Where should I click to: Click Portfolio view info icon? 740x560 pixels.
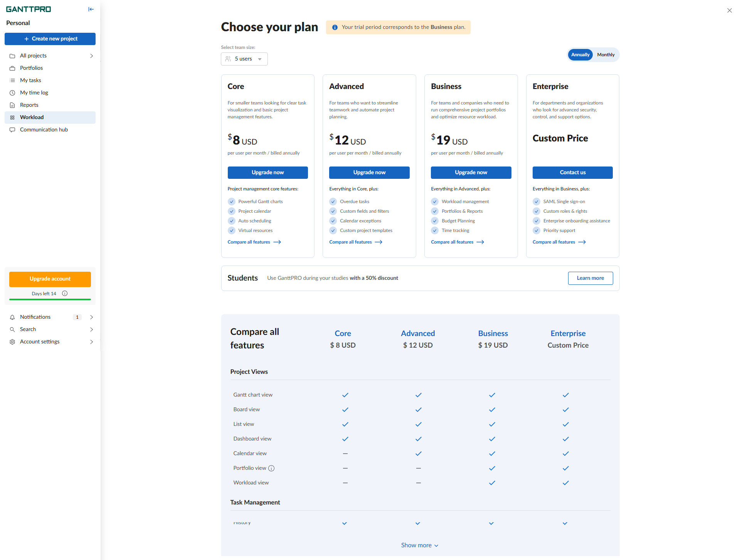(271, 468)
